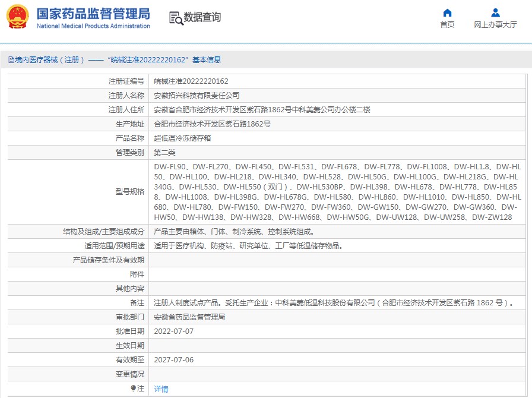Click the 数据查询 magnifier document icon
532x398 pixels.
click(176, 18)
